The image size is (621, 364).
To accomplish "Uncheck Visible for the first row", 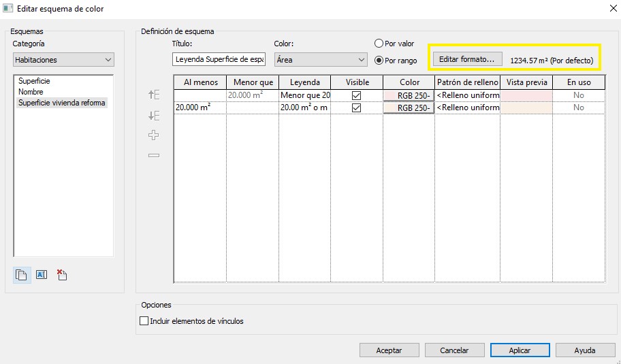I will click(356, 96).
